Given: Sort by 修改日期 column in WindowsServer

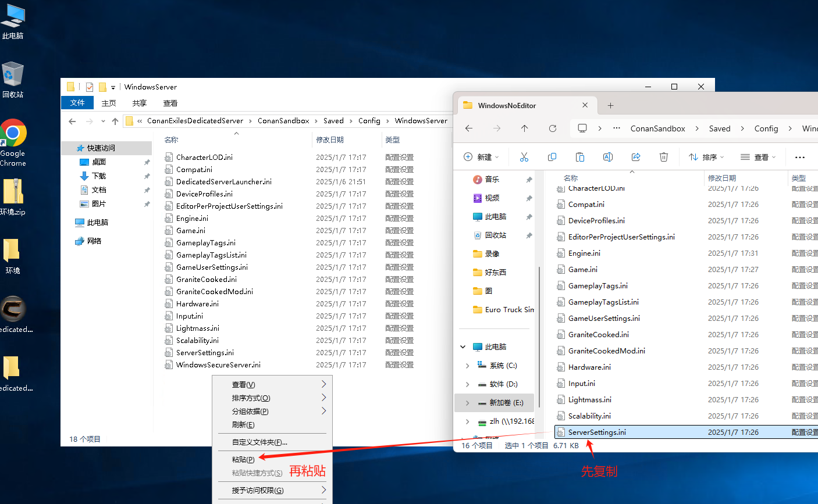Looking at the screenshot, I should pos(329,140).
